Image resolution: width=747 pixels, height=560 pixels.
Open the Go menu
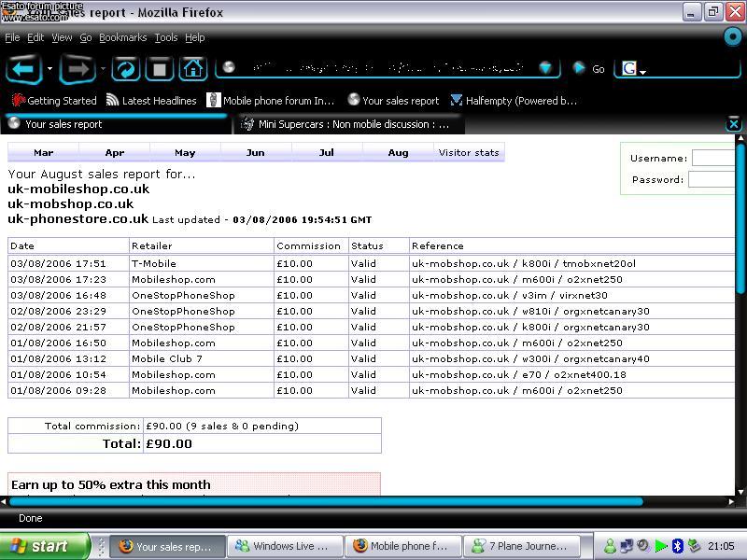pyautogui.click(x=86, y=37)
